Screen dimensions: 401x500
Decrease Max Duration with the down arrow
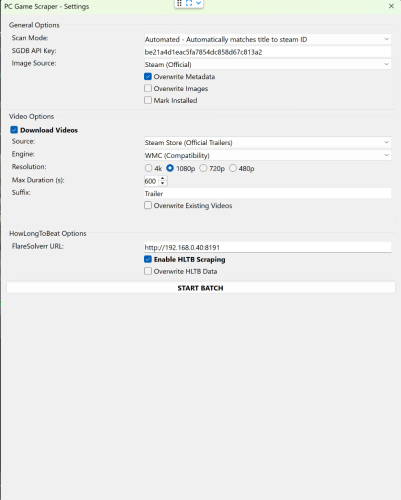(163, 183)
